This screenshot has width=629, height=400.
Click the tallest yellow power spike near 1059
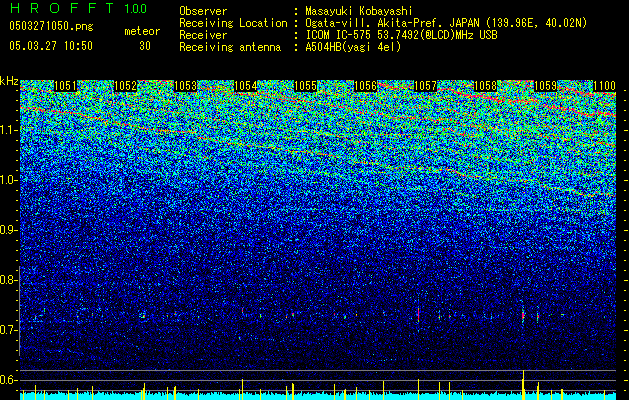(x=523, y=384)
